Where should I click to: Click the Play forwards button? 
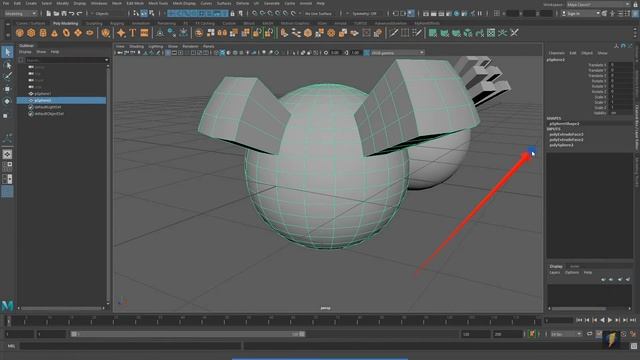[610, 320]
